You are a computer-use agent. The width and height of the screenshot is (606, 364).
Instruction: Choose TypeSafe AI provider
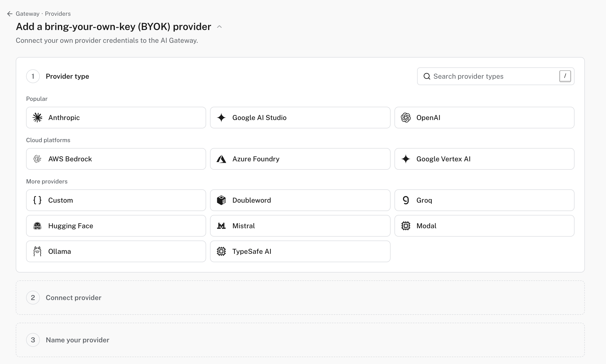(x=300, y=251)
